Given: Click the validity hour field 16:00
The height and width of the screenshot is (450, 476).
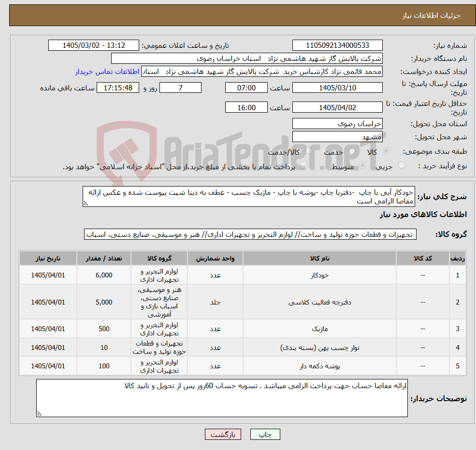Looking at the screenshot, I should [x=246, y=107].
